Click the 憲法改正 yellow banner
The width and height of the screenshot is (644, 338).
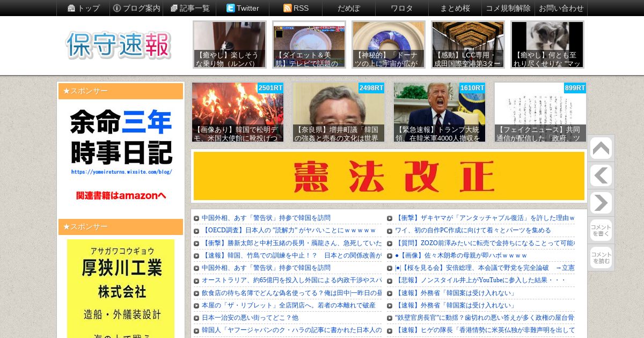point(389,176)
